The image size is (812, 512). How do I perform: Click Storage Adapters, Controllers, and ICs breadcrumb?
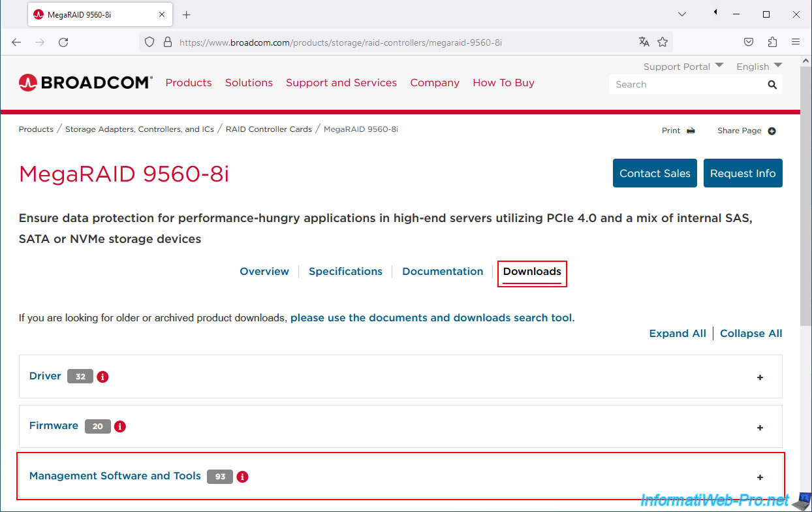140,129
